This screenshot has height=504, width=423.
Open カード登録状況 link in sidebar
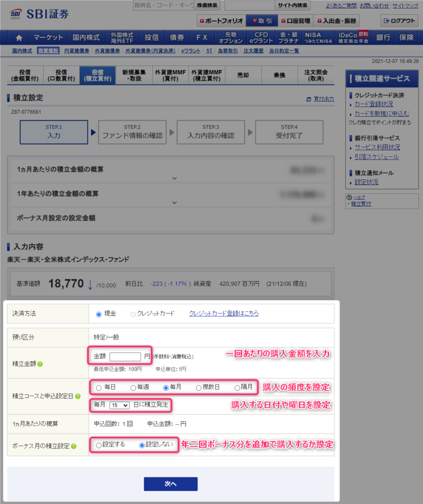[x=373, y=104]
